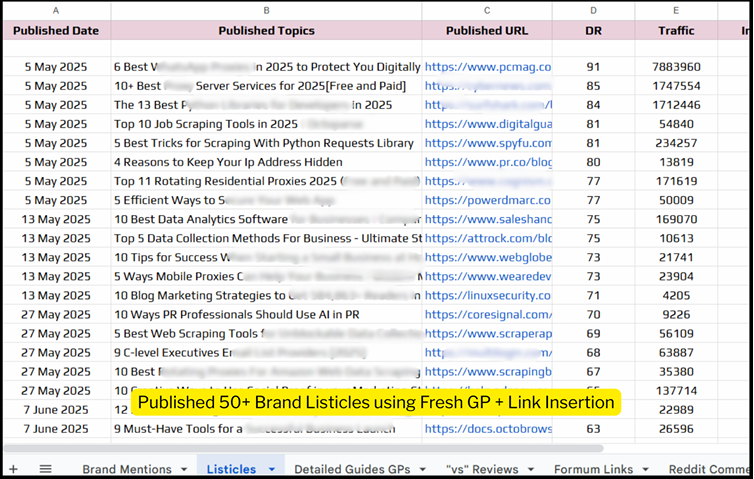
Task: Select the traffic value 137714
Action: pyautogui.click(x=676, y=391)
